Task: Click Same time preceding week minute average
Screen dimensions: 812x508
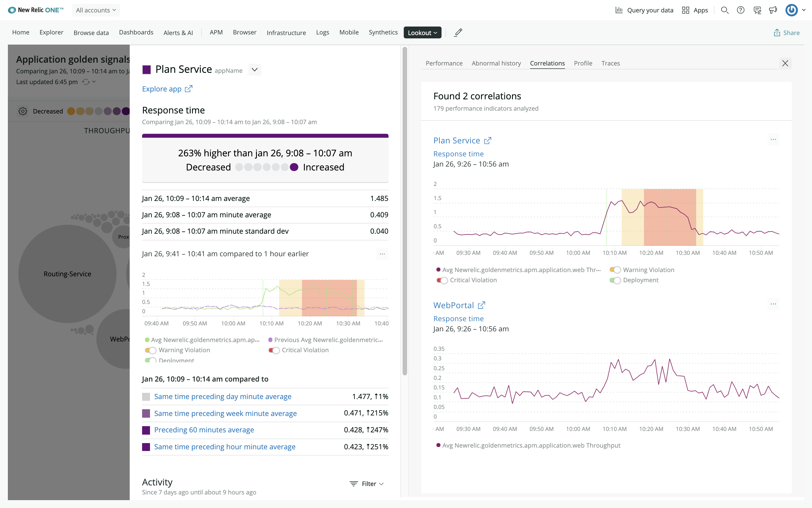Action: 226,413
